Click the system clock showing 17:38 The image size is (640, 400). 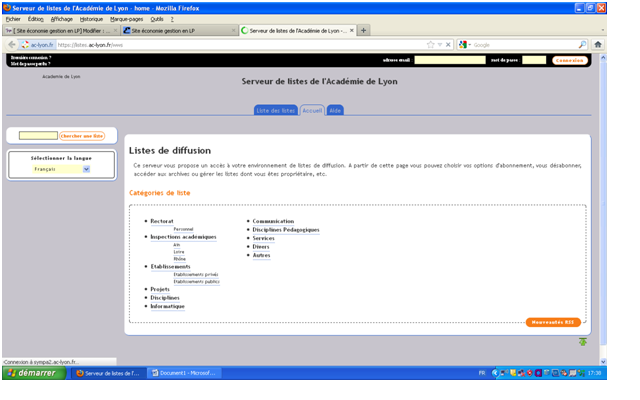pyautogui.click(x=595, y=373)
